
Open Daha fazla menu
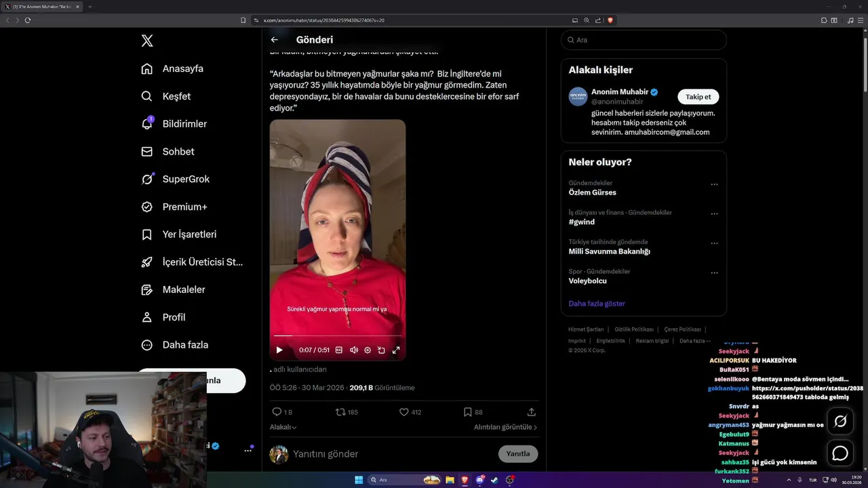pos(174,345)
